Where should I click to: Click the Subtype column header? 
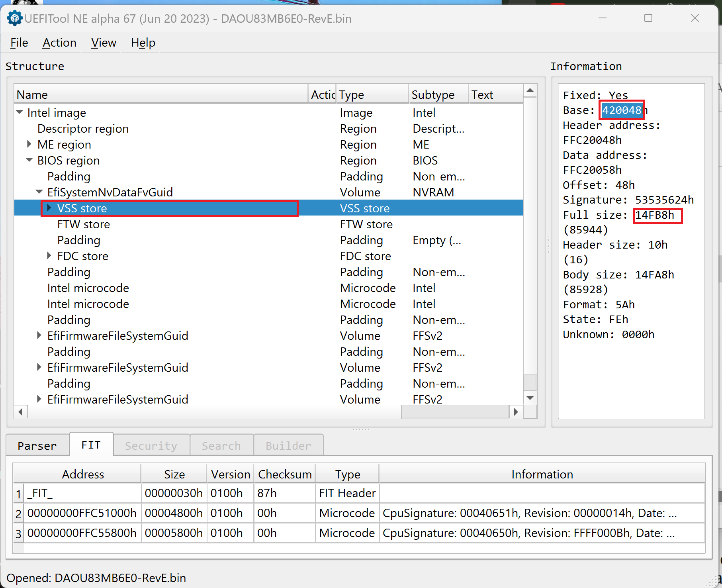click(433, 95)
